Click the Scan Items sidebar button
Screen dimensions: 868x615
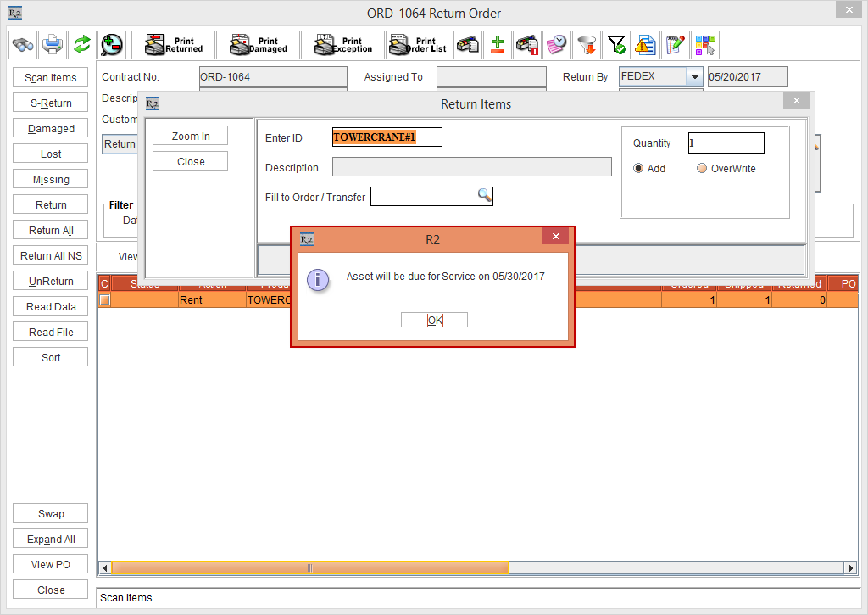coord(50,78)
